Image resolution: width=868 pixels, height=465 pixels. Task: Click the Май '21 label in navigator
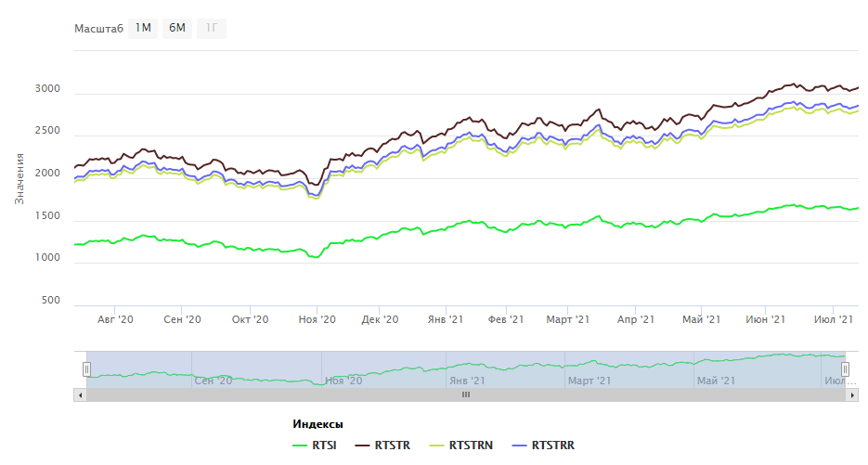tap(716, 381)
